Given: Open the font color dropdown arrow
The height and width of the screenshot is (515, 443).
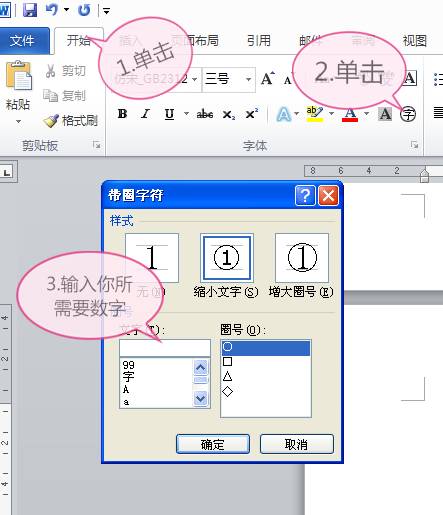Looking at the screenshot, I should tap(366, 114).
